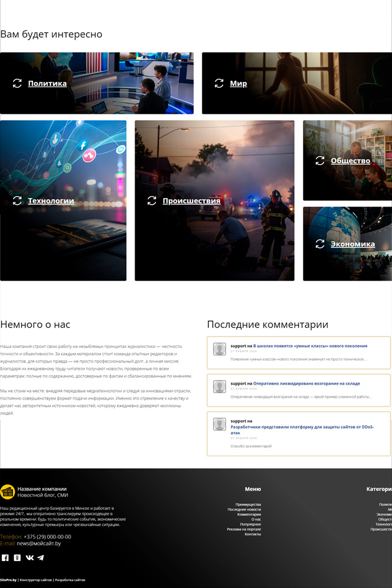This screenshot has height=588, width=392.
Task: Open the DDoS protection platform article
Action: point(302,427)
